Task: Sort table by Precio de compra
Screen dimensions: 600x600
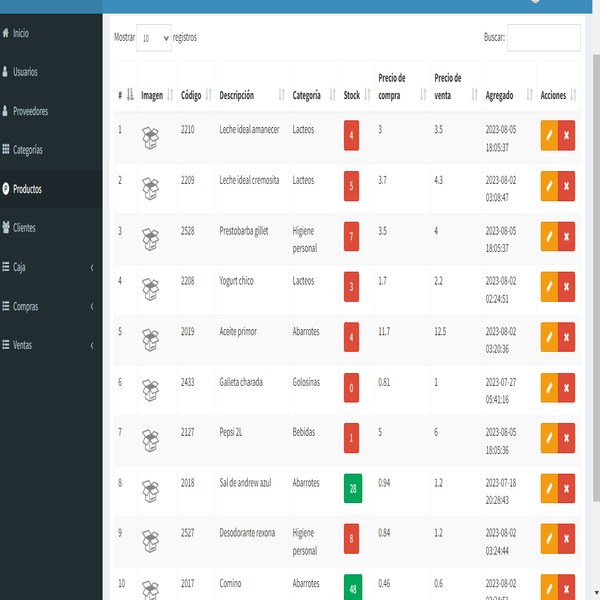Action: pos(402,86)
